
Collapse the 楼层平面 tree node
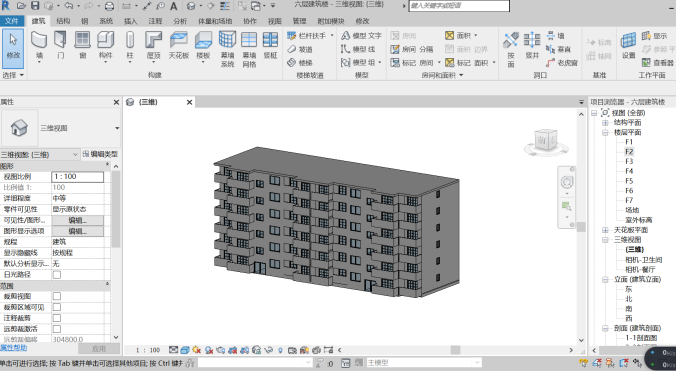(x=605, y=132)
